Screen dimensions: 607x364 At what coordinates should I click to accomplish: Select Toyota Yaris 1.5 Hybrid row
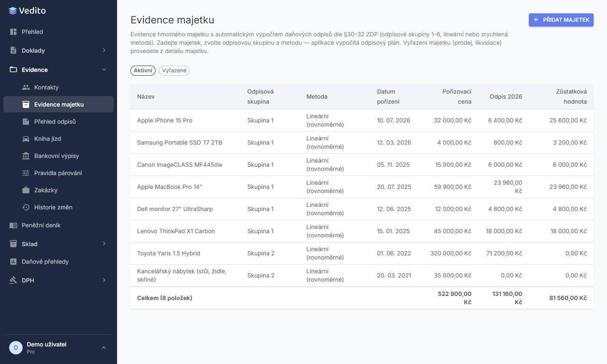pos(362,253)
